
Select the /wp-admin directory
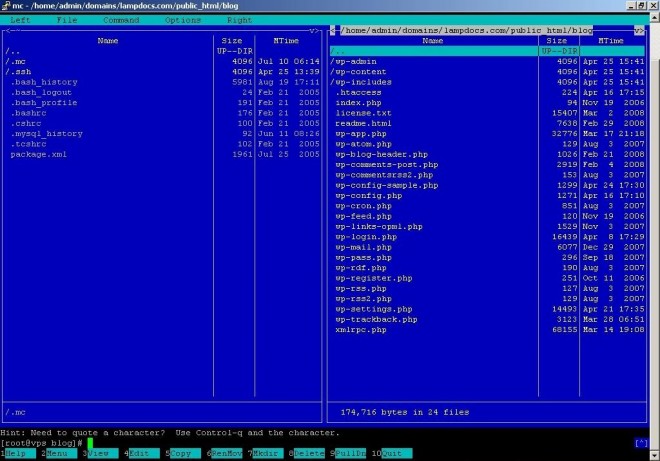(487, 61)
